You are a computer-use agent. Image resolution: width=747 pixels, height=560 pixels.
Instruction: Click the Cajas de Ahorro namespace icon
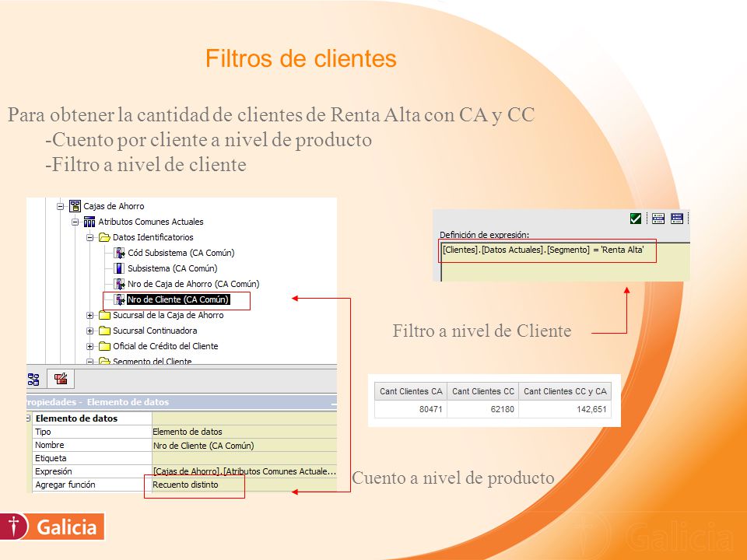[x=75, y=206]
